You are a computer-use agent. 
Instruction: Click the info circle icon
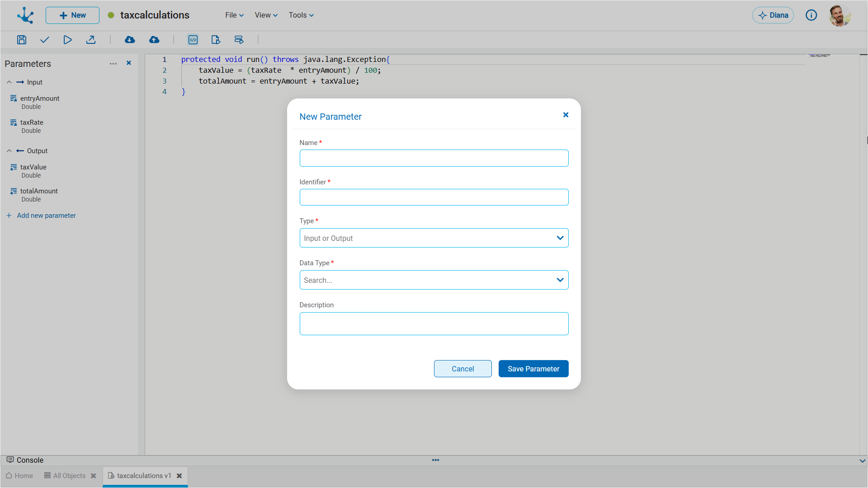pyautogui.click(x=811, y=15)
